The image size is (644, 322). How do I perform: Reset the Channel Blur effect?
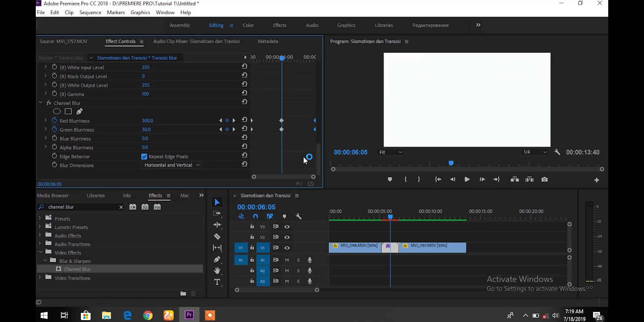pyautogui.click(x=244, y=102)
